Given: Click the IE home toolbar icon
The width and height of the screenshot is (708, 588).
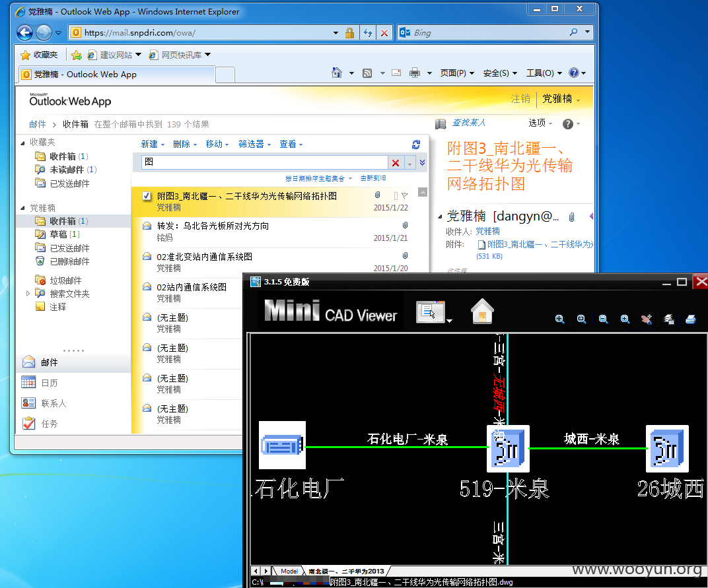Looking at the screenshot, I should click(x=337, y=73).
